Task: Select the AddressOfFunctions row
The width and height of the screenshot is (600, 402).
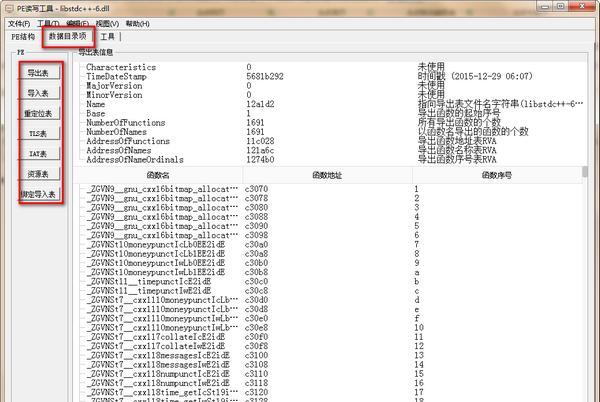Action: [329, 141]
